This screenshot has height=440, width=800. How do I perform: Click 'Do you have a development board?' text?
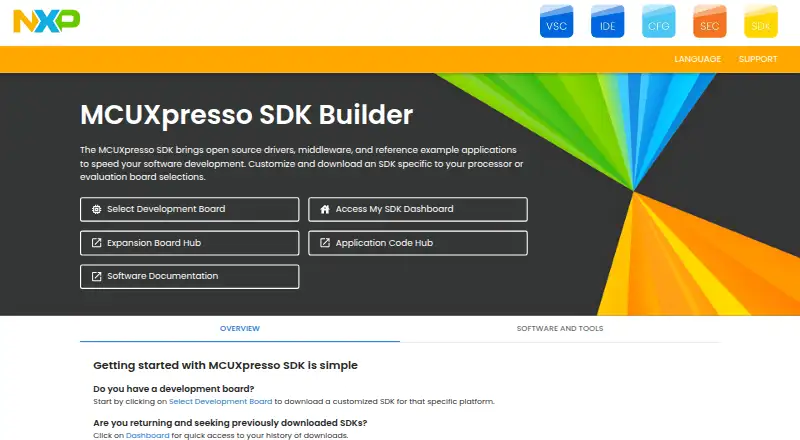[x=173, y=389]
